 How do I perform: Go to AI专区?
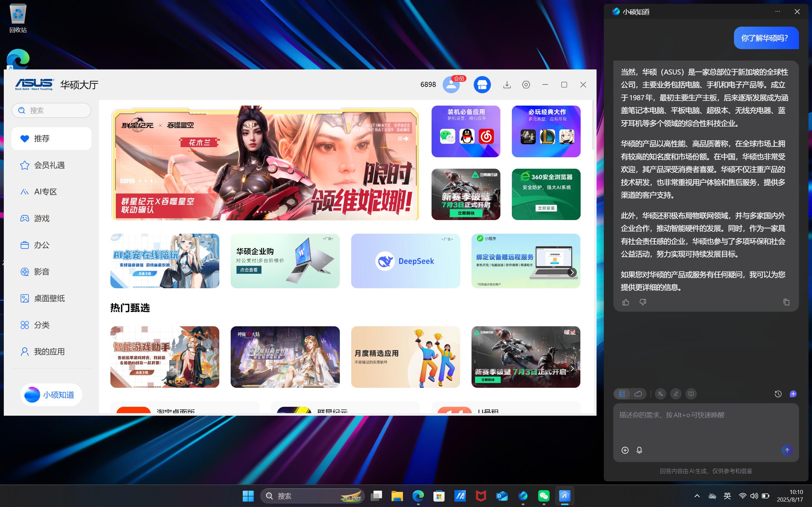coord(51,192)
